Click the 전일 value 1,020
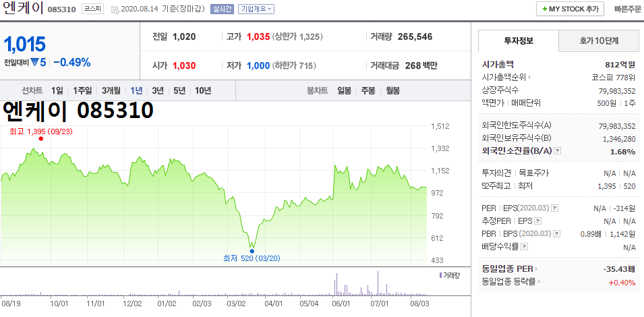Screen dimensions: 644x317 pyautogui.click(x=184, y=37)
